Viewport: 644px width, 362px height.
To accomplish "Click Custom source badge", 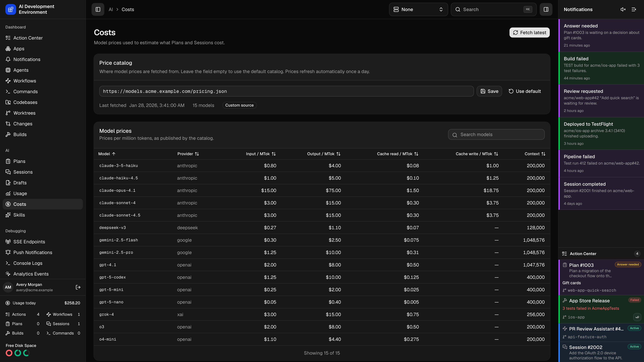I will point(239,105).
